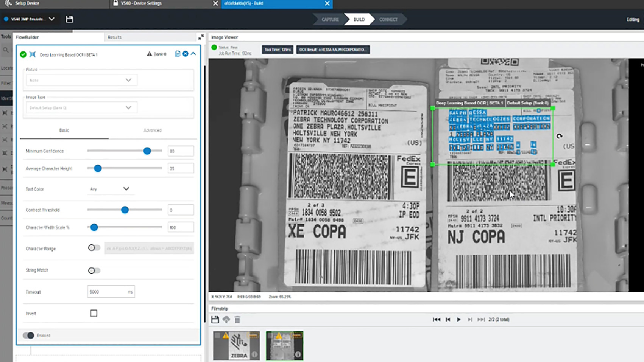Select the Identify category in Tools sidebar
The width and height of the screenshot is (644, 362).
pos(6,98)
